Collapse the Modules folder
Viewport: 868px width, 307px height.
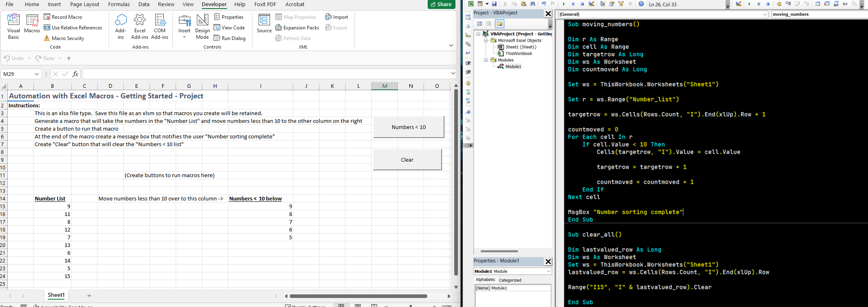pos(486,60)
